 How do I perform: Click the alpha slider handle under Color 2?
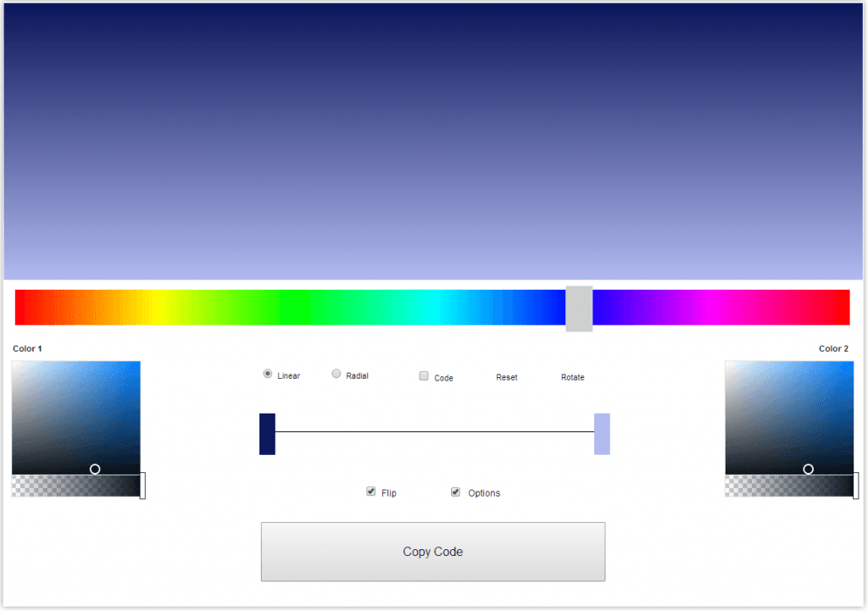(x=857, y=486)
